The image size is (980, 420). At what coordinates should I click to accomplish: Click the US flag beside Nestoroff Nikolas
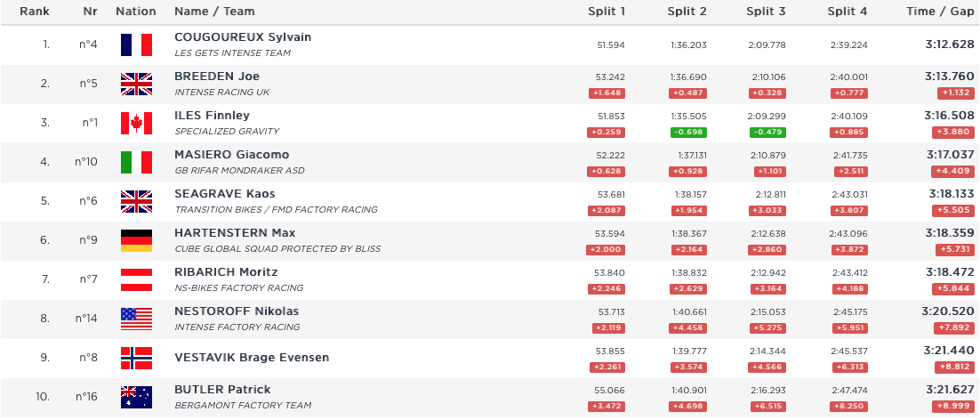click(x=136, y=319)
